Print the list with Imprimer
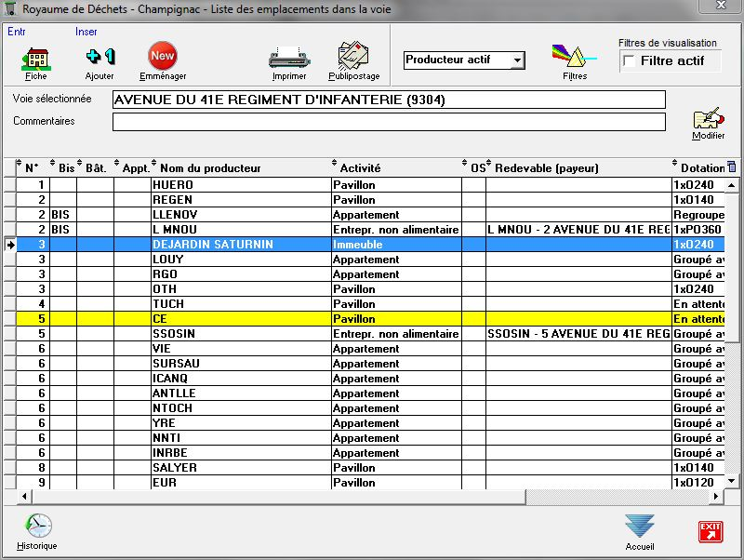The width and height of the screenshot is (744, 560). coord(289,59)
